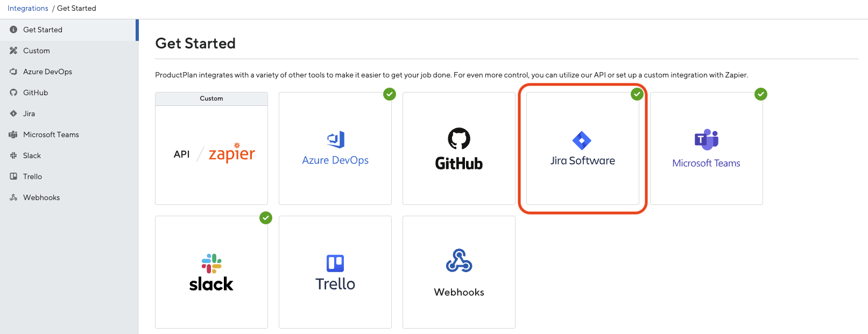This screenshot has height=334, width=868.
Task: Select Azure DevOps in the sidebar
Action: pyautogui.click(x=69, y=72)
